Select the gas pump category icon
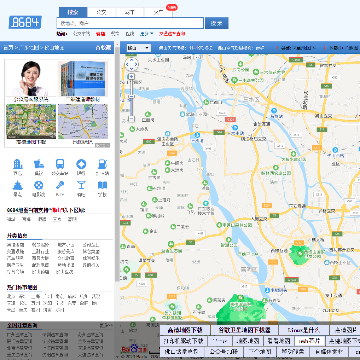This screenshot has width=360, height=360. pos(102,164)
